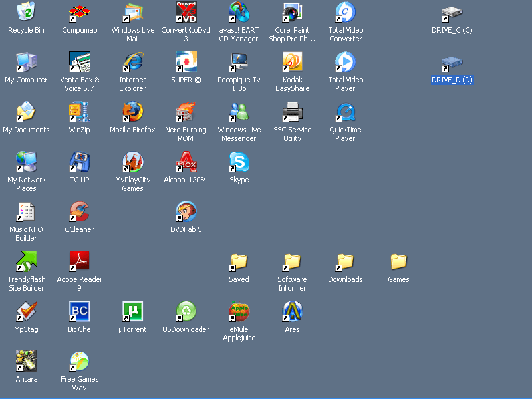Image resolution: width=532 pixels, height=399 pixels.
Task: Launch DVDFab 5
Action: (185, 211)
